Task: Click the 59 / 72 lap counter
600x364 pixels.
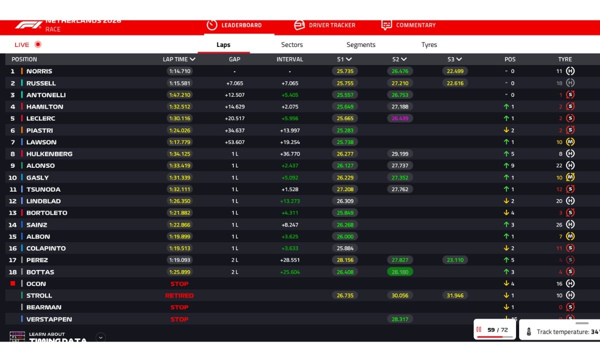Action: pyautogui.click(x=497, y=330)
